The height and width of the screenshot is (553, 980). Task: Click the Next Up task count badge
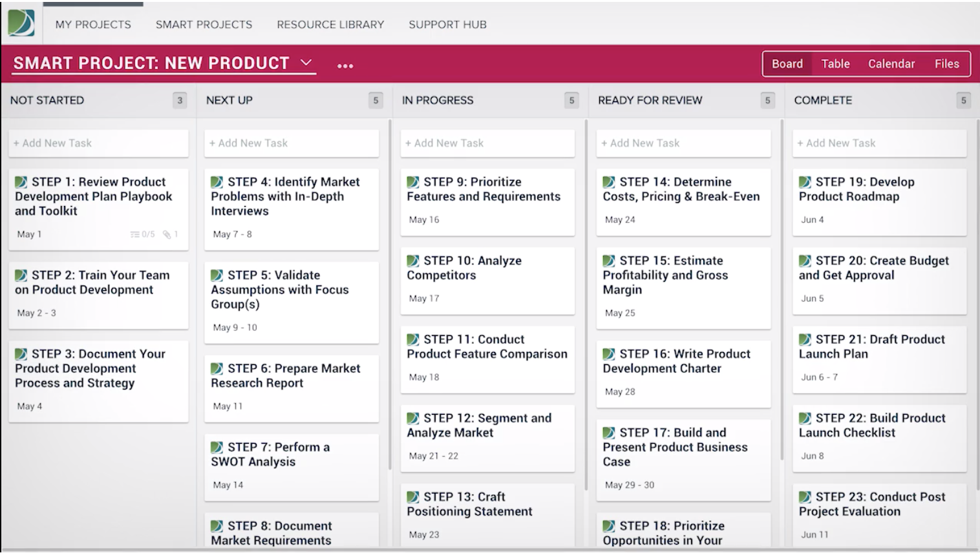pyautogui.click(x=376, y=100)
